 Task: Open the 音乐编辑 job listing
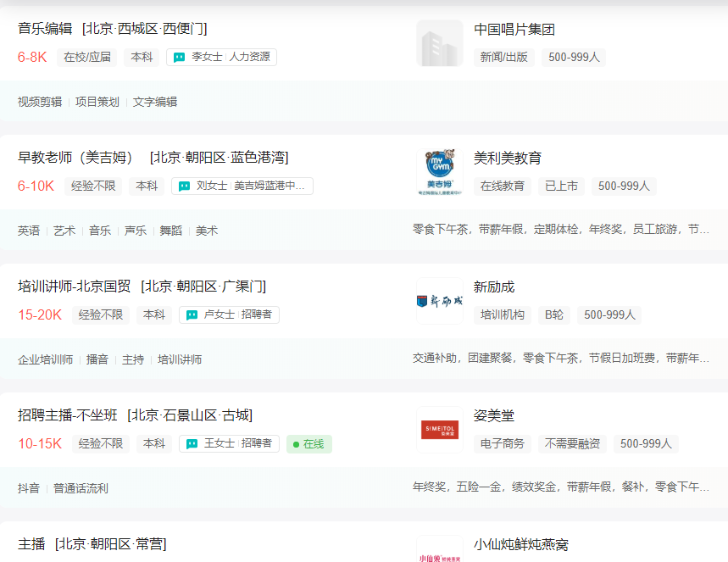(x=45, y=29)
